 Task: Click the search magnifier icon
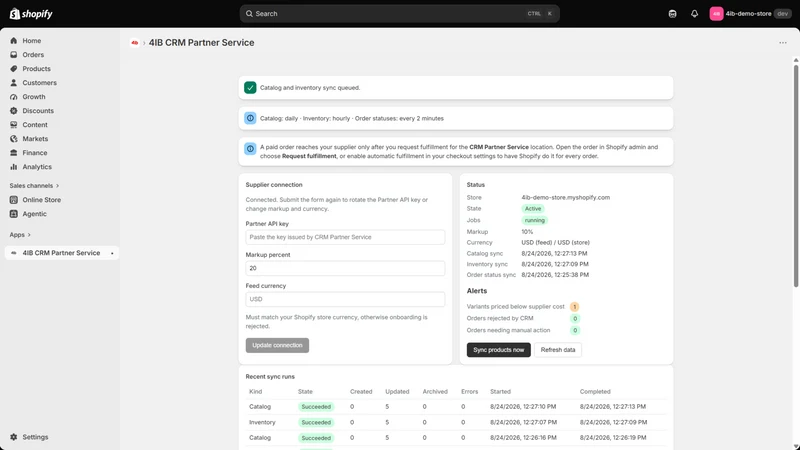(x=249, y=14)
